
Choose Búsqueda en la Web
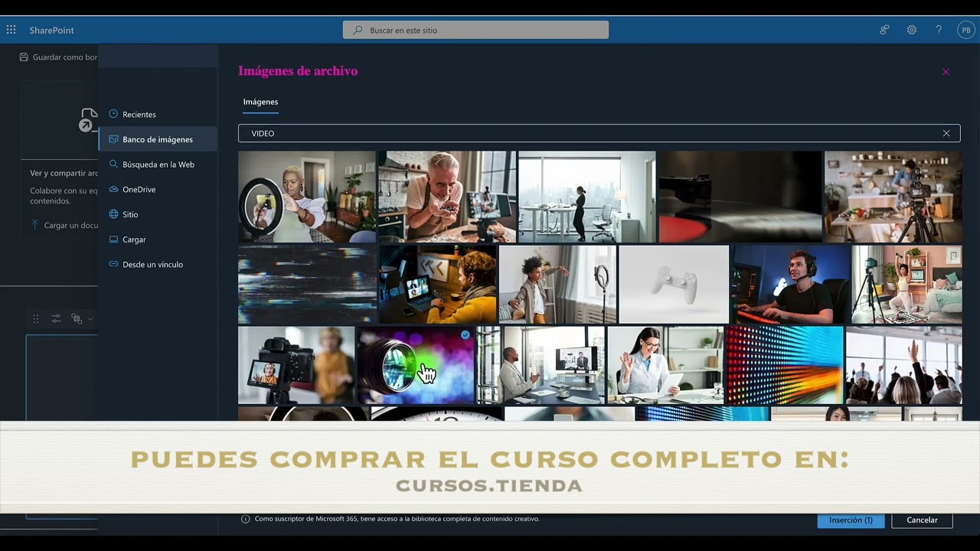[x=158, y=165]
